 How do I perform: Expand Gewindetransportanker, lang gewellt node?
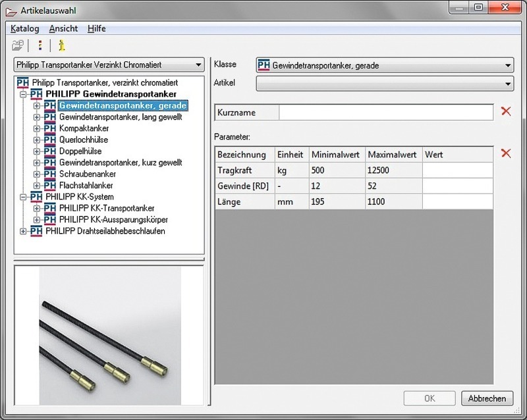tap(36, 117)
